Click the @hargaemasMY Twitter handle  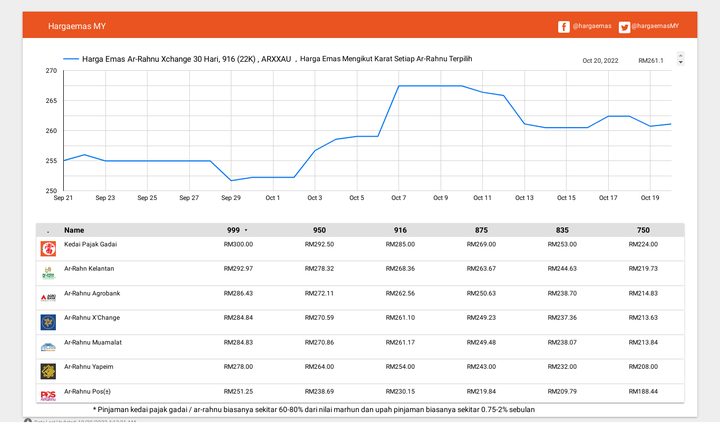(x=655, y=26)
